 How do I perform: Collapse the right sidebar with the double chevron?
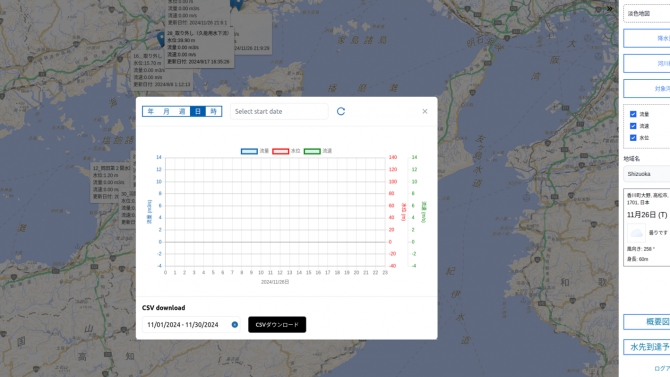[x=610, y=9]
